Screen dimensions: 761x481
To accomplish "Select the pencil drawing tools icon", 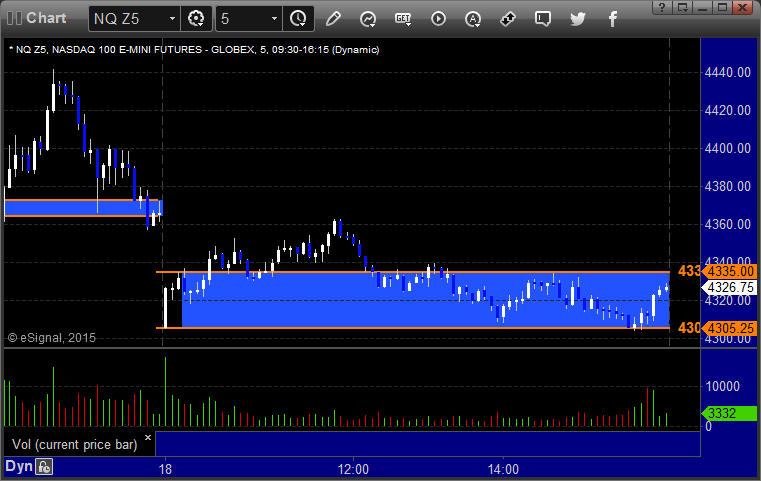I will coord(333,19).
